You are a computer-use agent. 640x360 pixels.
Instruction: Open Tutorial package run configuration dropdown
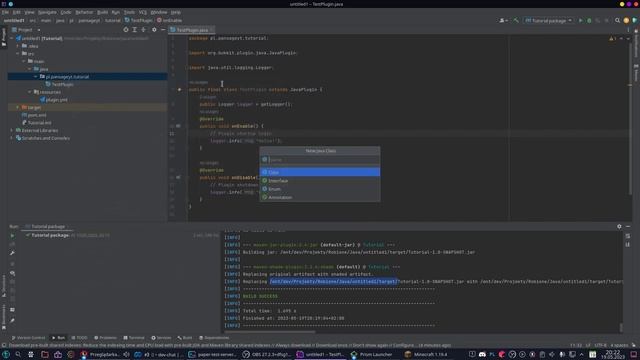(549, 20)
